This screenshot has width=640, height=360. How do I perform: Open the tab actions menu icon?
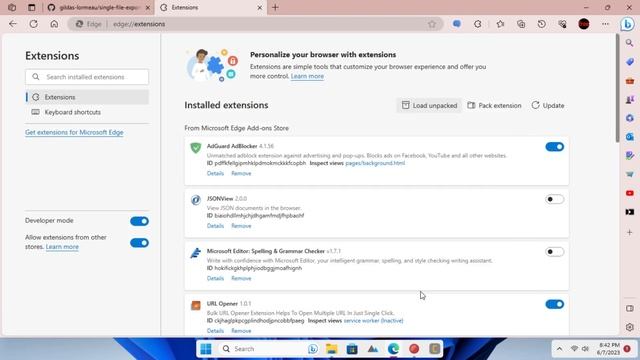click(31, 7)
